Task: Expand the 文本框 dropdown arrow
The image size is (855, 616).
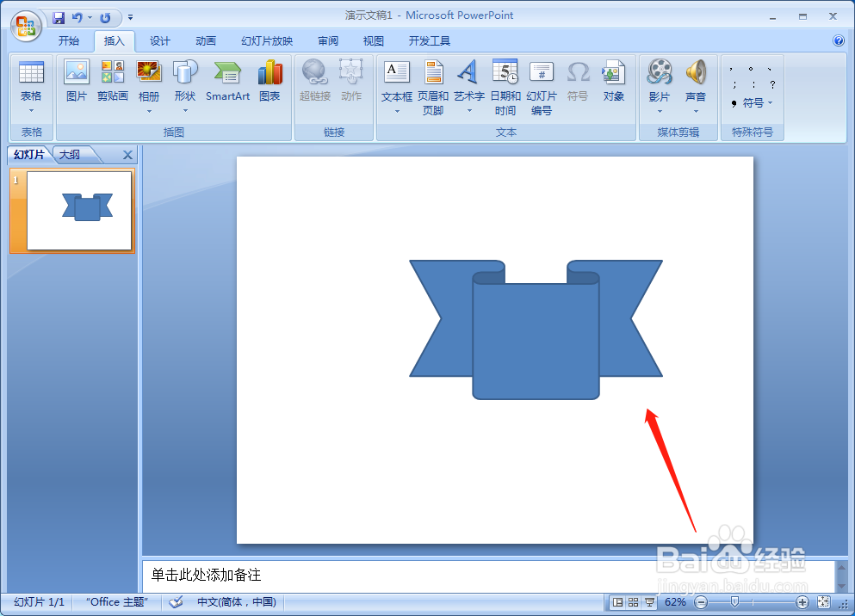Action: click(396, 111)
